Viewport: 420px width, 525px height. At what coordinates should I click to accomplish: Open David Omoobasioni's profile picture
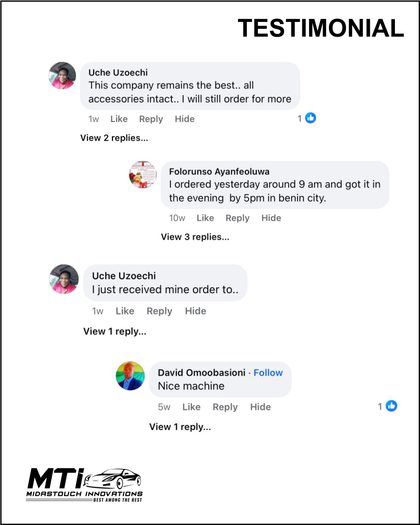click(130, 376)
